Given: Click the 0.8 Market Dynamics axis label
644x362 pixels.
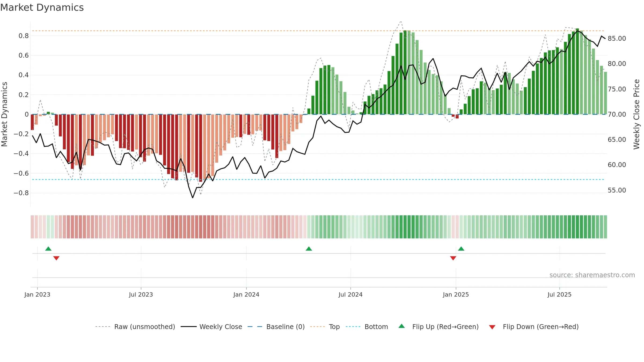Looking at the screenshot, I should [x=24, y=36].
